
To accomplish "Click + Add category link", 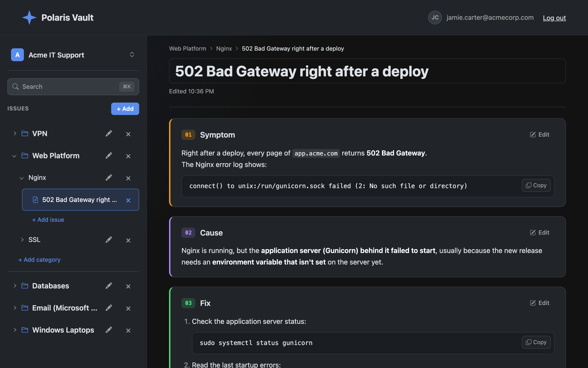I will tap(39, 260).
